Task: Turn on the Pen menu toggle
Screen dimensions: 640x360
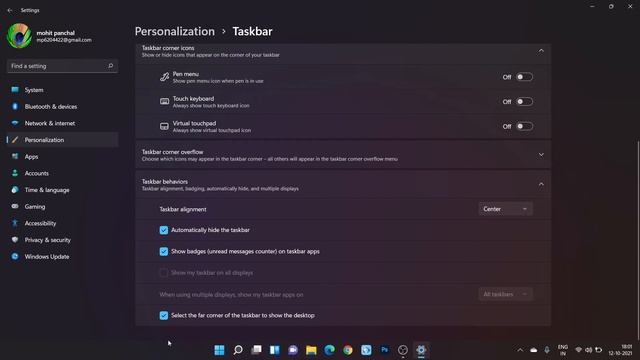Action: coord(524,77)
